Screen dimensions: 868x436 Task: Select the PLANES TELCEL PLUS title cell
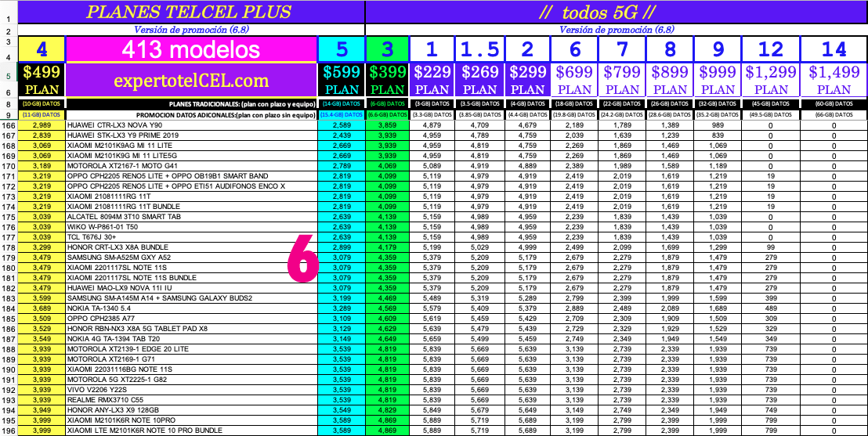tap(191, 13)
